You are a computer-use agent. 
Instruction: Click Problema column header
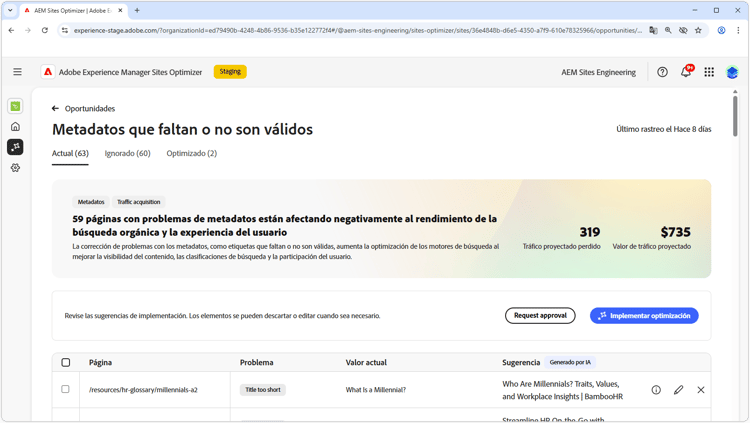tap(256, 362)
